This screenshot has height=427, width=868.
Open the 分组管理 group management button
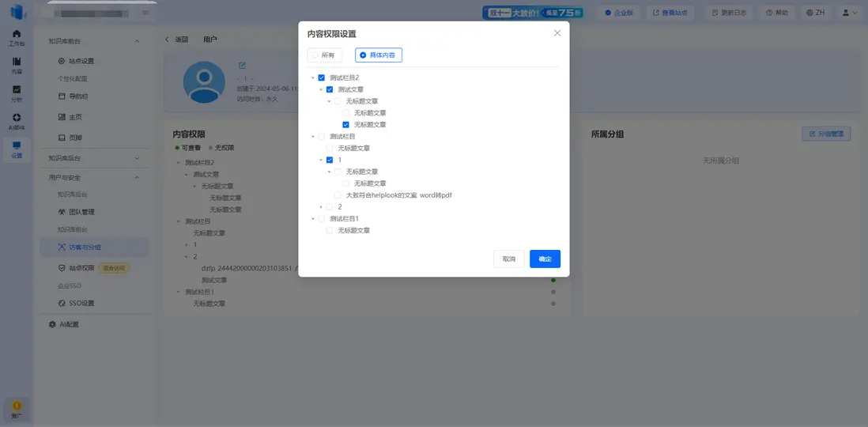click(x=826, y=134)
